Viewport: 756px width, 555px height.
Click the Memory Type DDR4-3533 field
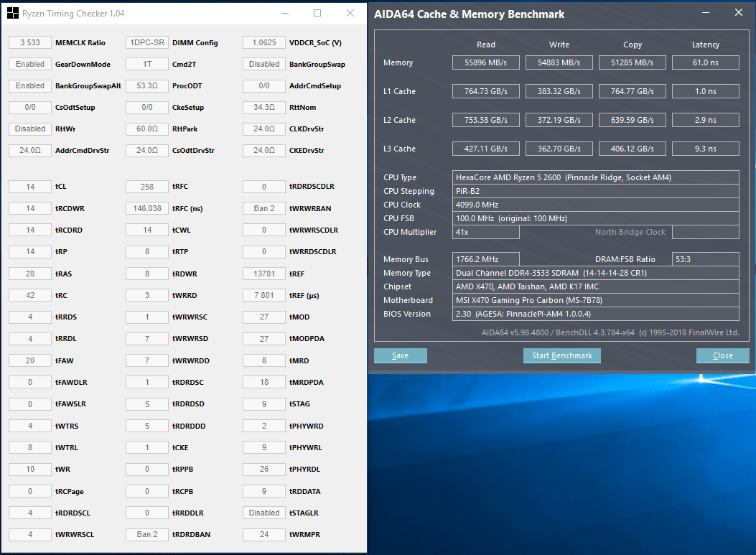click(595, 273)
